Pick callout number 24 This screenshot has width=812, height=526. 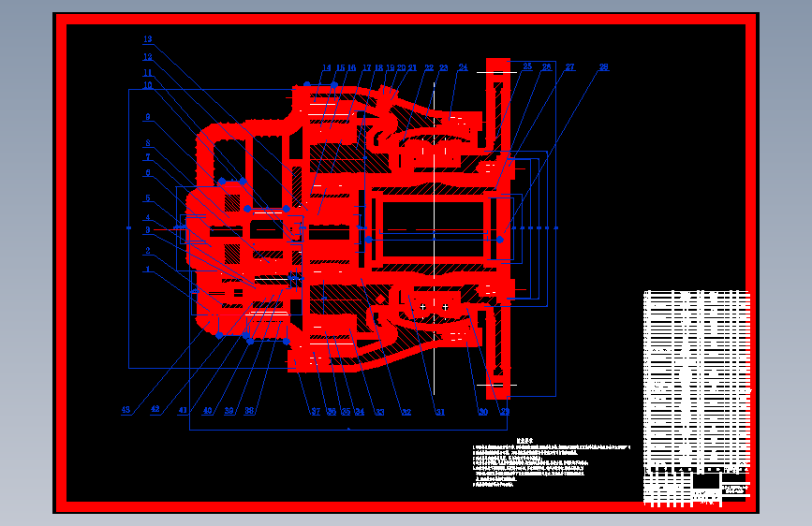(463, 67)
